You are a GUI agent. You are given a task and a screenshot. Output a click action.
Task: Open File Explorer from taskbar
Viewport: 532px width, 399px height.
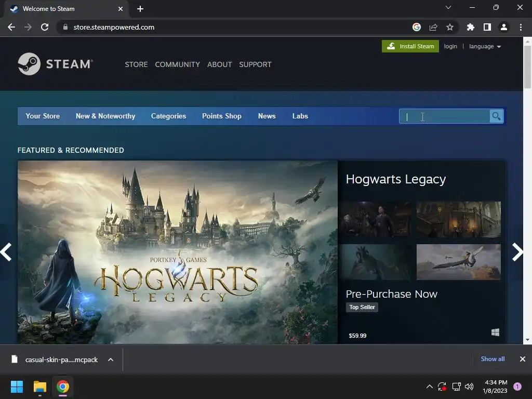pyautogui.click(x=39, y=387)
